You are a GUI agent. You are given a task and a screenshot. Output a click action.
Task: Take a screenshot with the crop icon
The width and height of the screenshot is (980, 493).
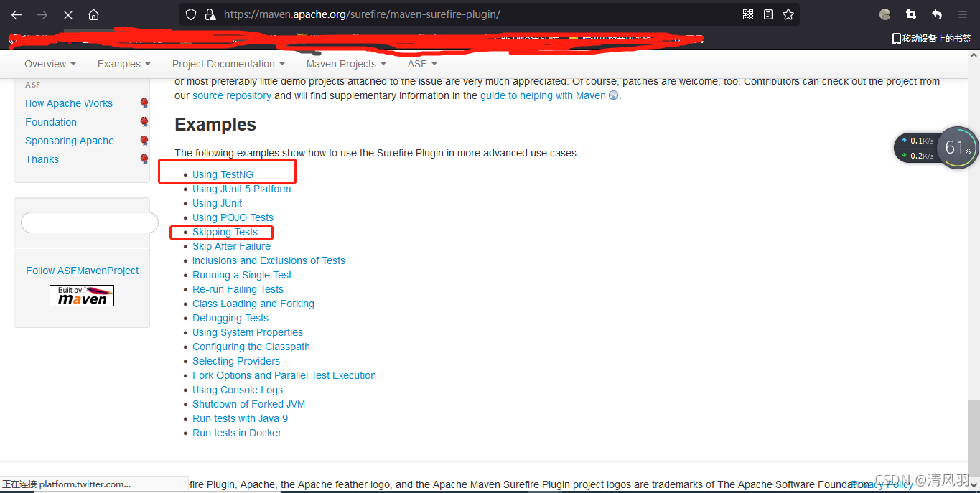911,14
